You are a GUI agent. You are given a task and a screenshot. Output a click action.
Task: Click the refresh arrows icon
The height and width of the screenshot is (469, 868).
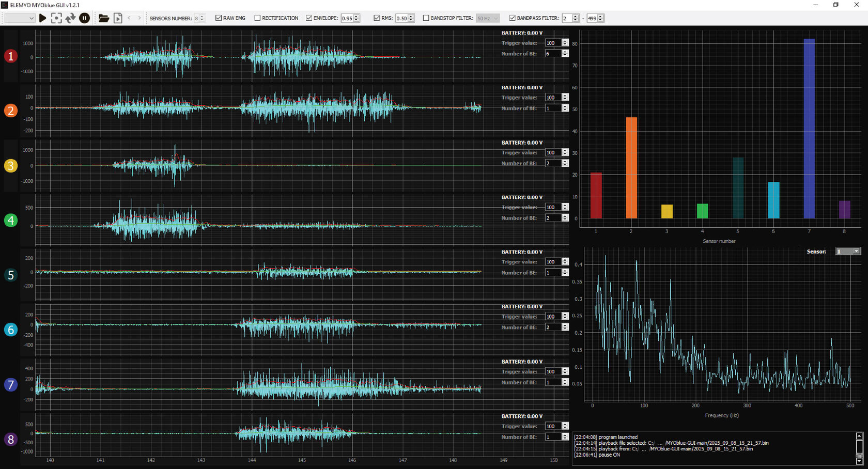click(70, 18)
